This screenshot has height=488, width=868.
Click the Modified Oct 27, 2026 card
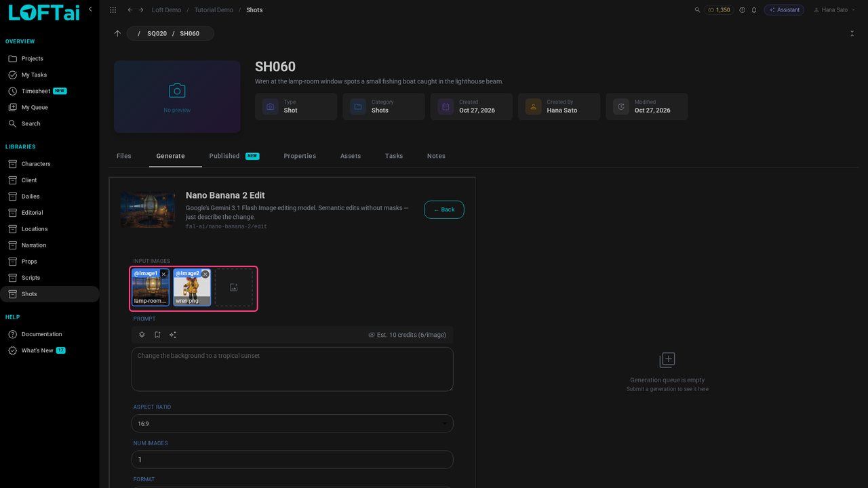(x=647, y=106)
